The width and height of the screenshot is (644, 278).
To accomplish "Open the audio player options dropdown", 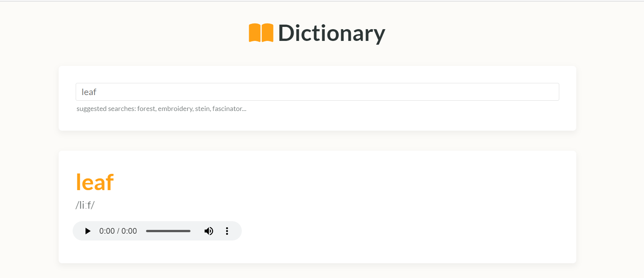I will click(227, 231).
